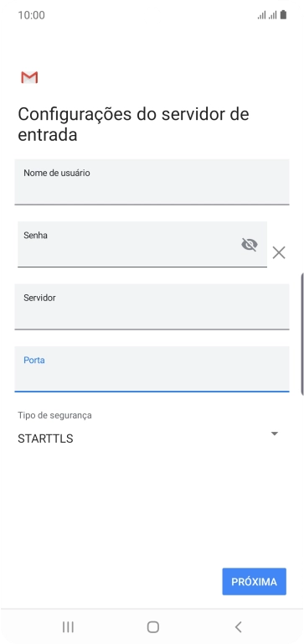Viewport: 304px width, 644px height.
Task: Focus the Senha password field
Action: tap(142, 244)
